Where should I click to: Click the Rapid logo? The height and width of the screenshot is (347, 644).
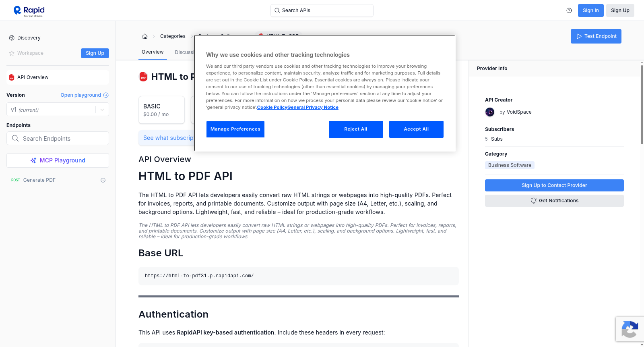coord(29,11)
